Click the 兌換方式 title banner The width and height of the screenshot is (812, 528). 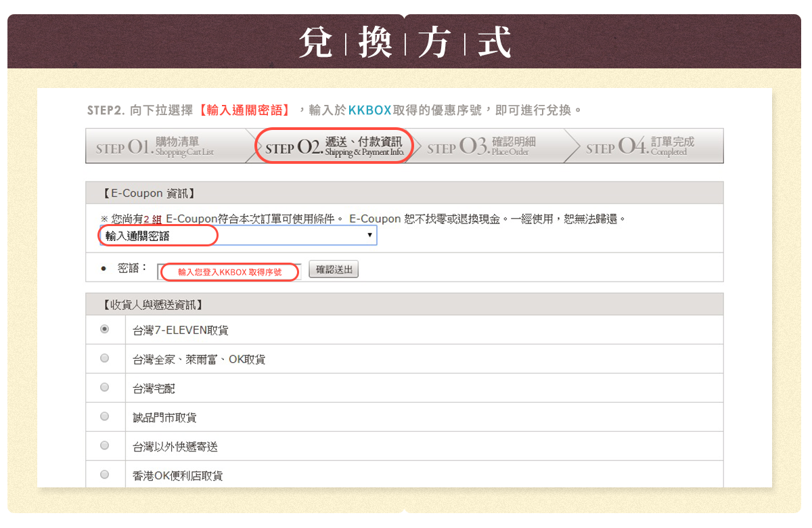pyautogui.click(x=405, y=43)
